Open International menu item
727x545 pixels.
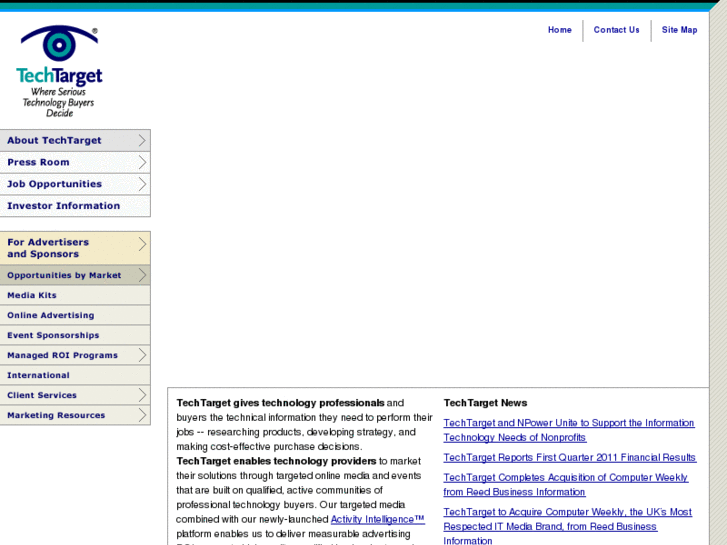click(x=75, y=375)
